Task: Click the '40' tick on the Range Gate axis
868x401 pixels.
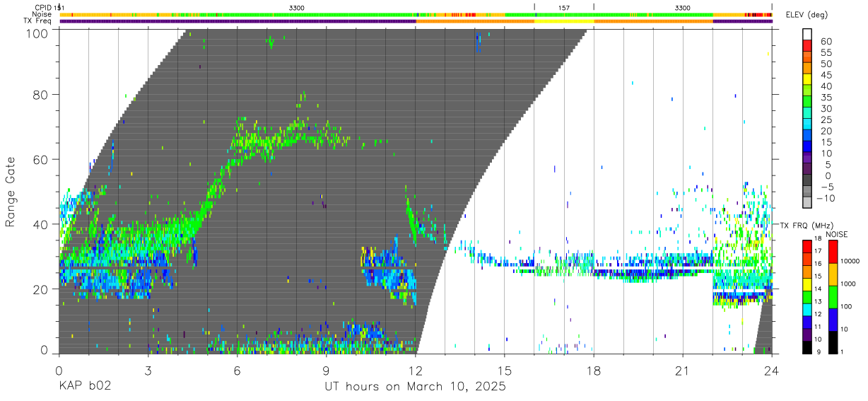Action: [42, 225]
